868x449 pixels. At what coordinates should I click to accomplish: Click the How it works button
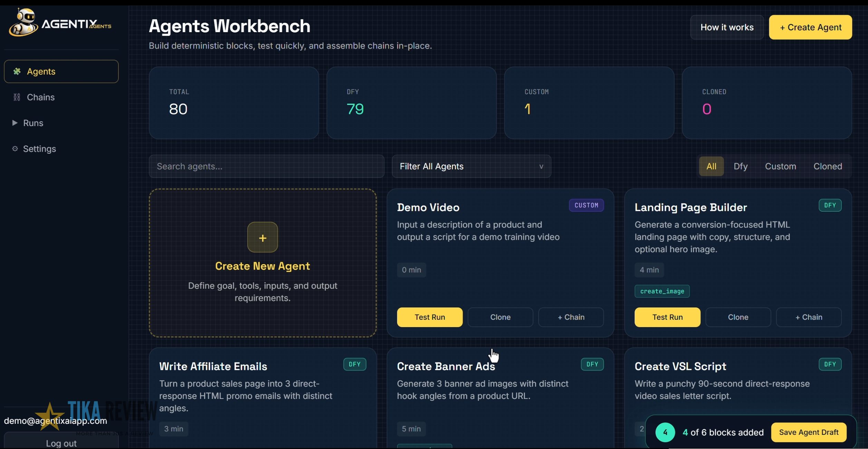tap(727, 27)
